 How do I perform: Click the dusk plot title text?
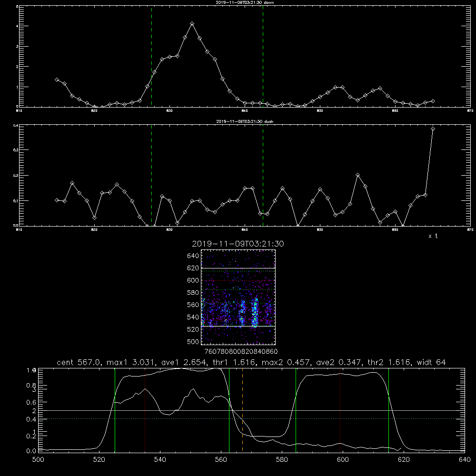(x=245, y=121)
